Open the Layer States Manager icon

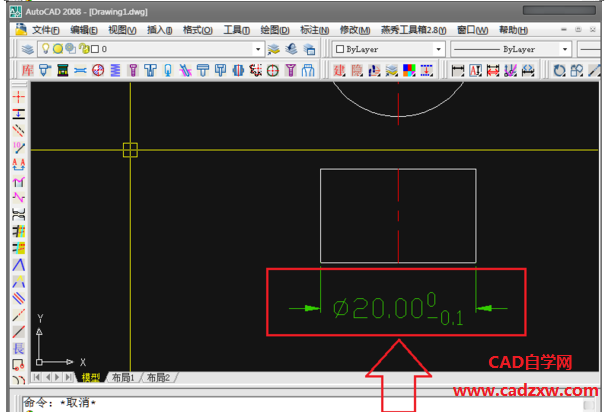(309, 49)
